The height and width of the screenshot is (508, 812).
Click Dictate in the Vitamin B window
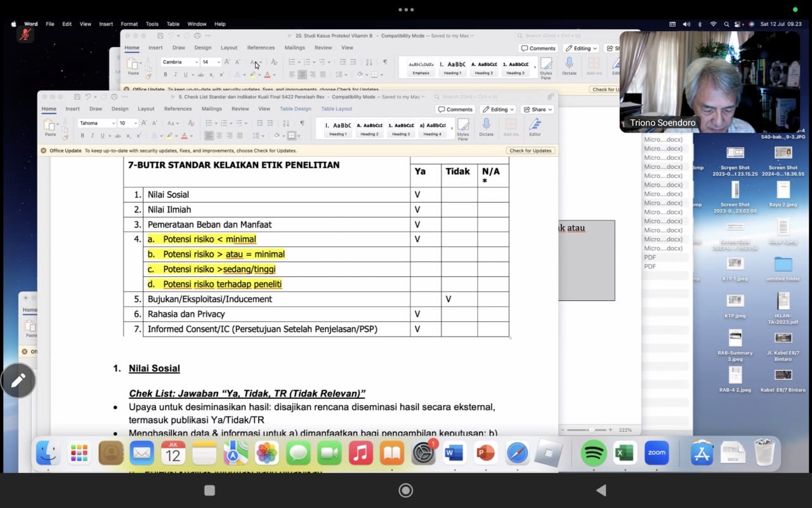(x=569, y=65)
